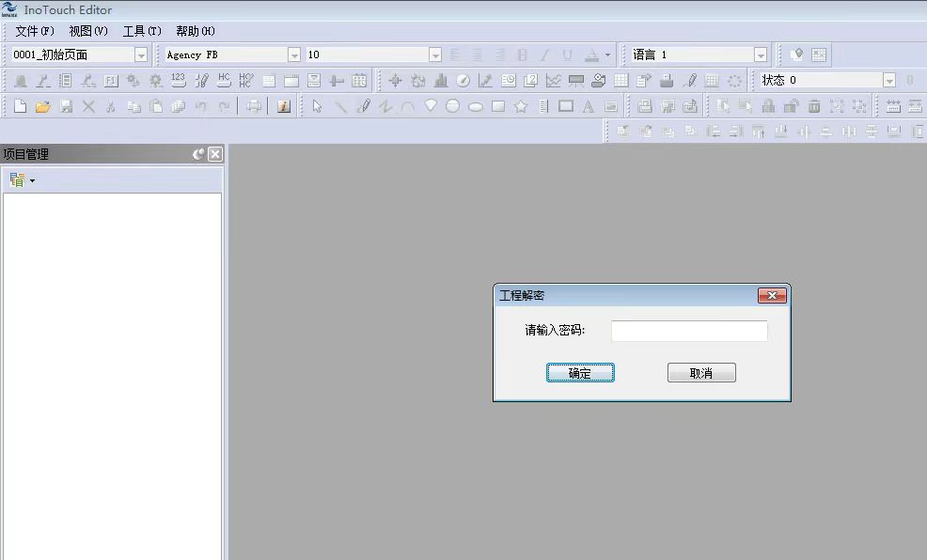The image size is (927, 560).
Task: Click the New project file icon
Action: coord(20,106)
